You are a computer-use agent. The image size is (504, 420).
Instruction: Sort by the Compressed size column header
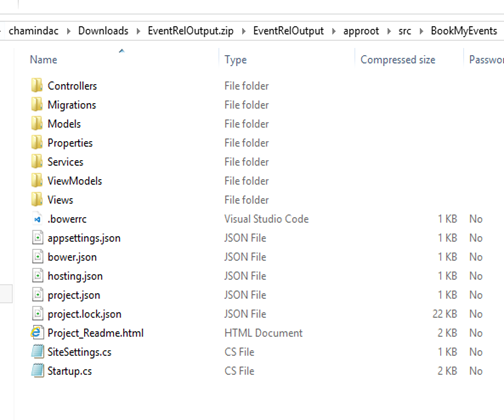[398, 60]
